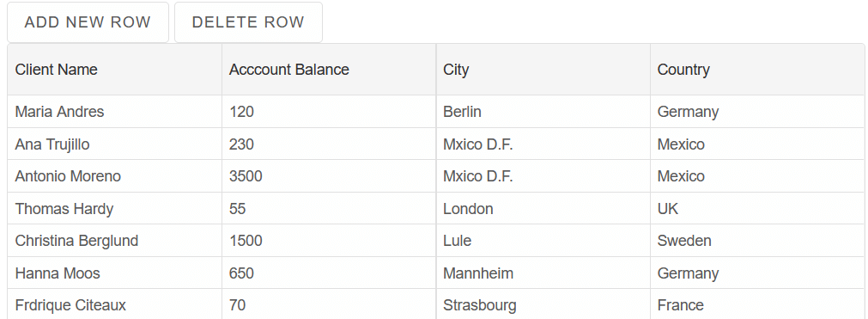Select the Maria Andres cell

click(114, 112)
